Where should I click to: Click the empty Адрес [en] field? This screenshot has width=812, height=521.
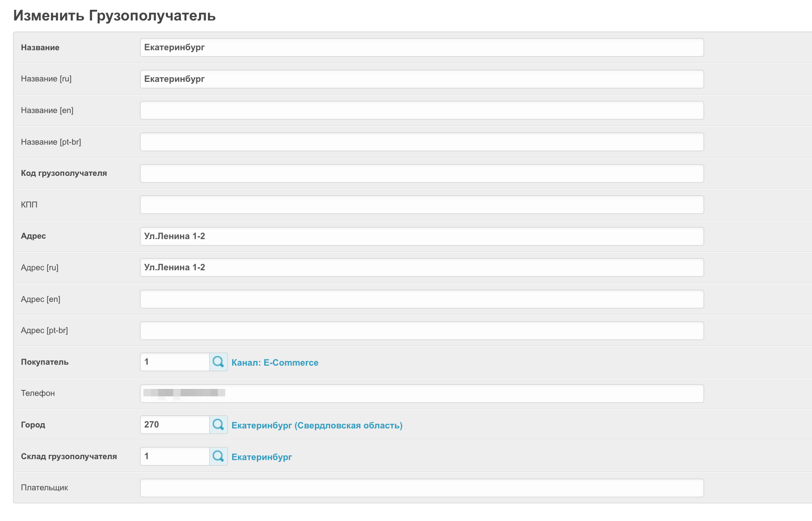coord(421,299)
